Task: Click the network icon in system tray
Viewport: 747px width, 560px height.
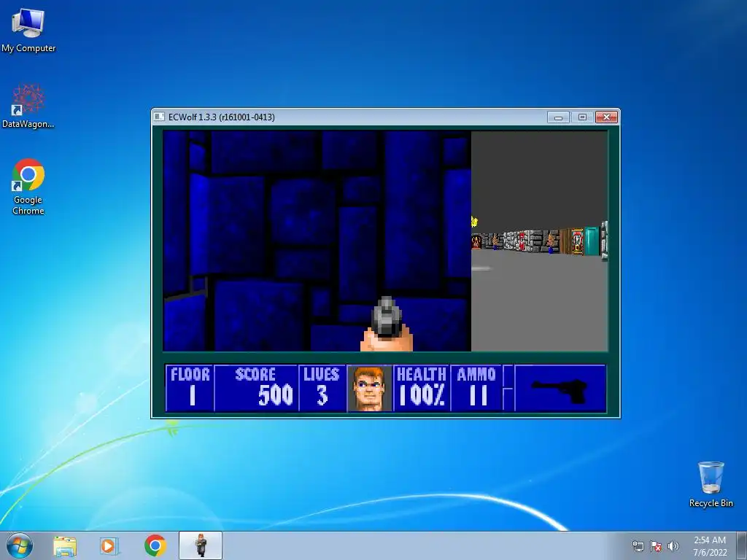Action: 638,546
